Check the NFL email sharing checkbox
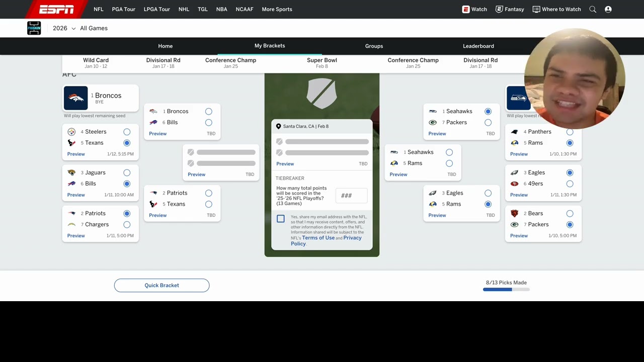Viewport: 644px width, 362px height. 281,219
